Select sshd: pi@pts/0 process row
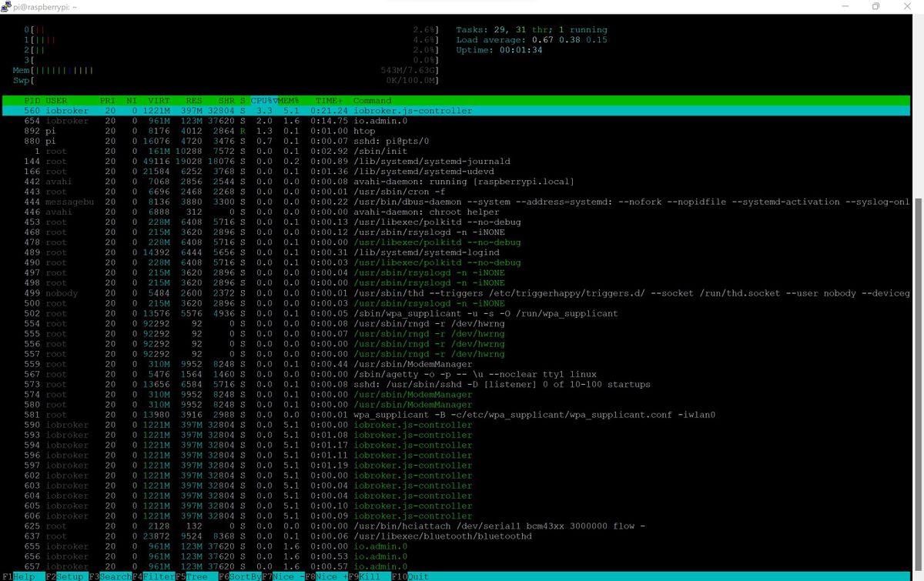924x581 pixels. (457, 141)
